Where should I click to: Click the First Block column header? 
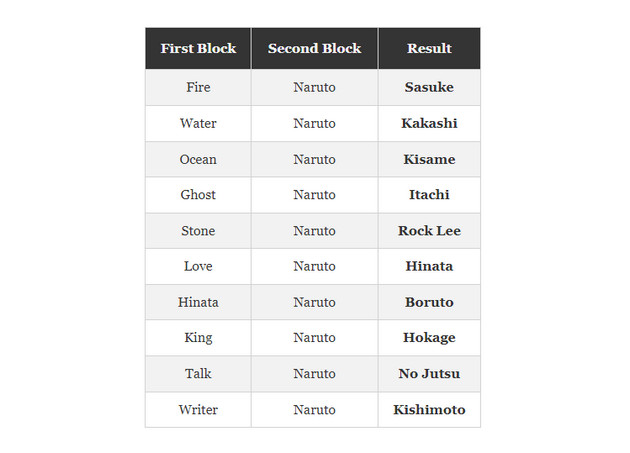[x=198, y=48]
